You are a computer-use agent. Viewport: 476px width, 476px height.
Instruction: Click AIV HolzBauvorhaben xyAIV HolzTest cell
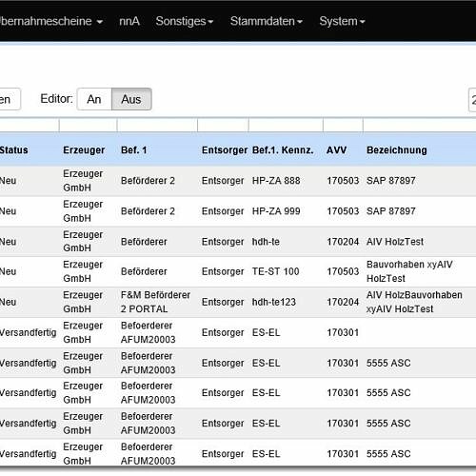tap(414, 302)
